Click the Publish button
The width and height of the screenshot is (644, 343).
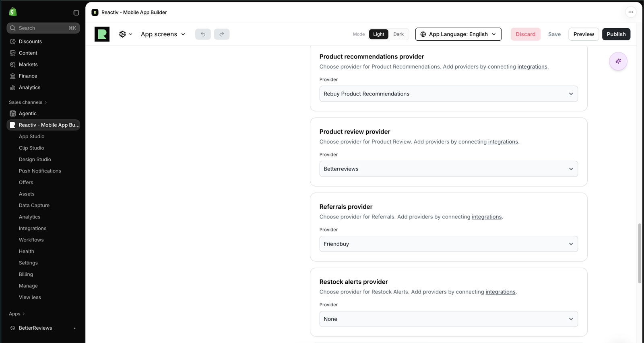point(616,34)
